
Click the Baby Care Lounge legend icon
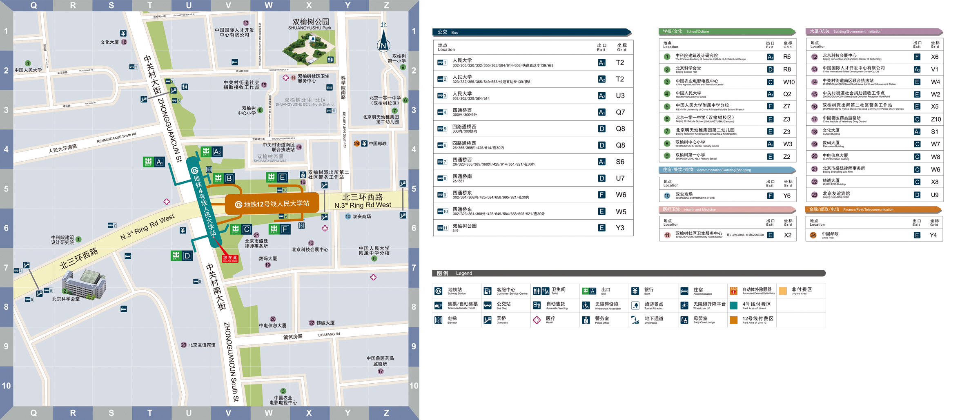click(x=684, y=320)
